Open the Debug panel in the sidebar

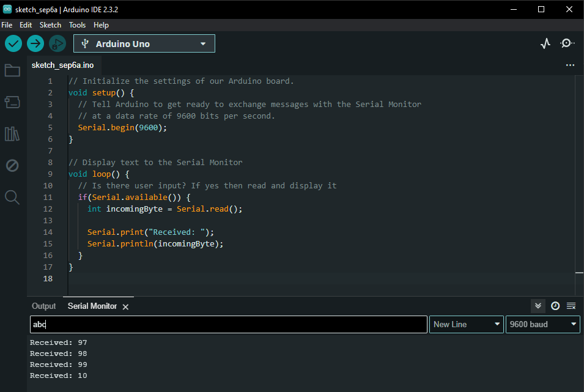(x=12, y=166)
